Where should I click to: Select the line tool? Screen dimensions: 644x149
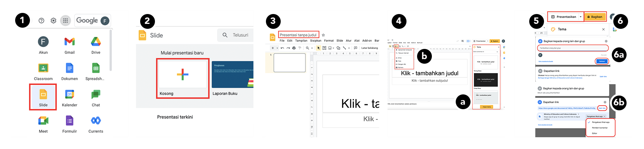pos(344,48)
